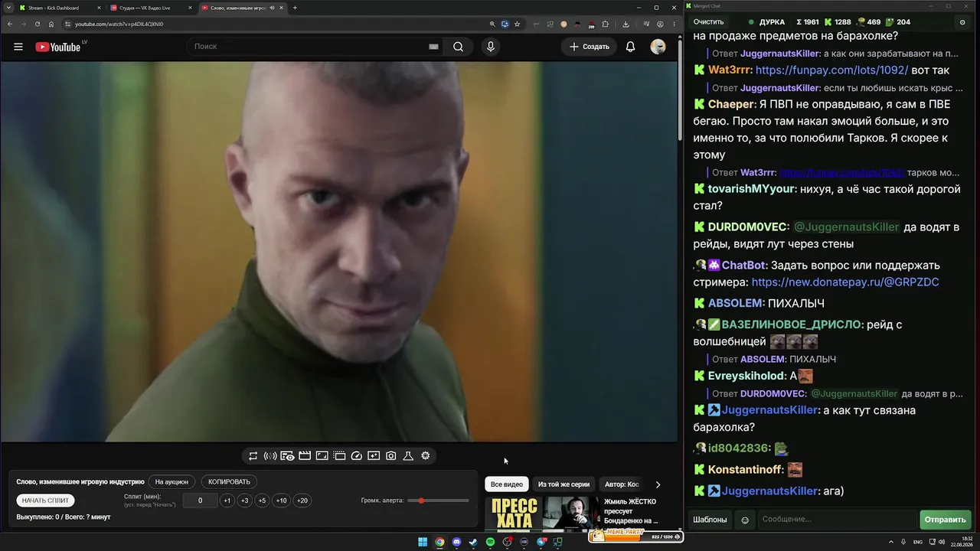Open the browser extensions puzzle icon

click(x=605, y=24)
